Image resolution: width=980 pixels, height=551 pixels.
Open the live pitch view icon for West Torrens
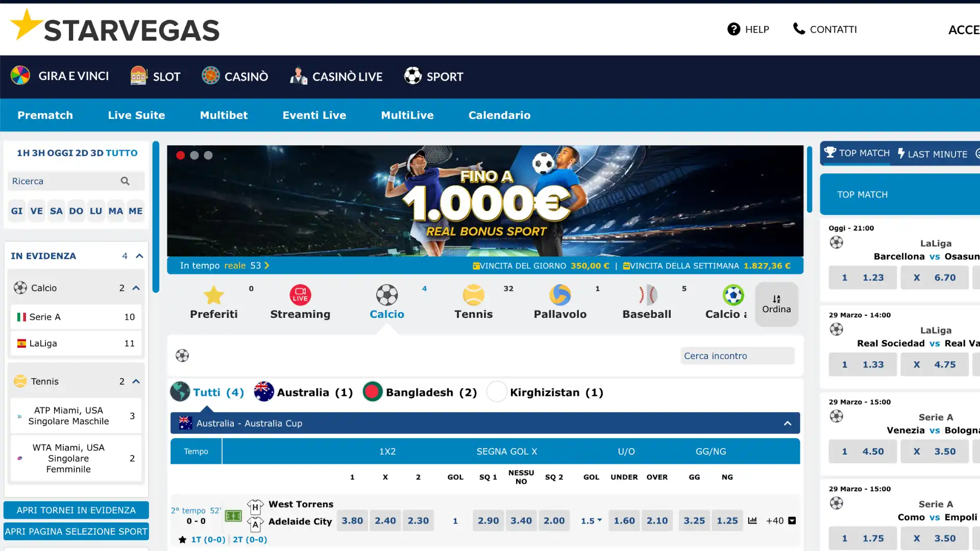coord(233,516)
